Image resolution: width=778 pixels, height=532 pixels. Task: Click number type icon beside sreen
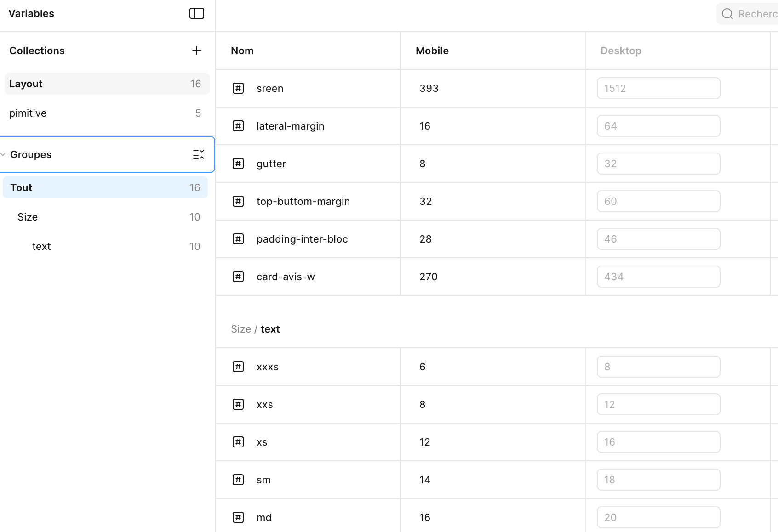238,88
